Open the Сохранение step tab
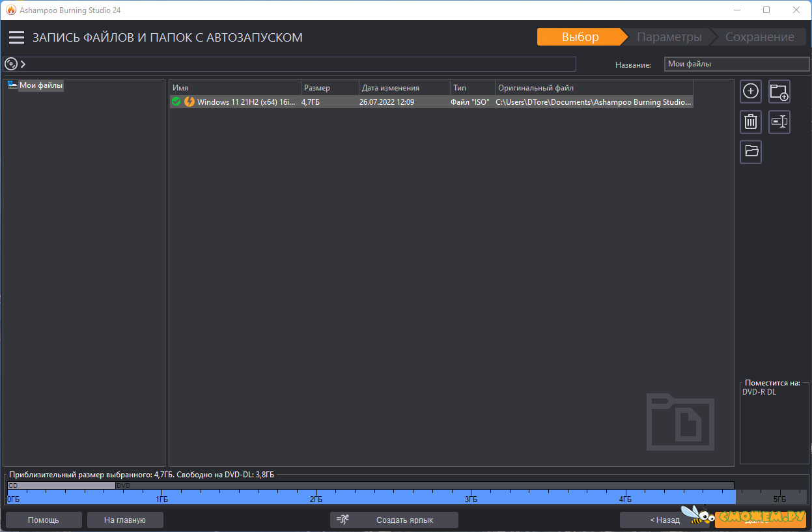This screenshot has height=532, width=812. point(759,37)
